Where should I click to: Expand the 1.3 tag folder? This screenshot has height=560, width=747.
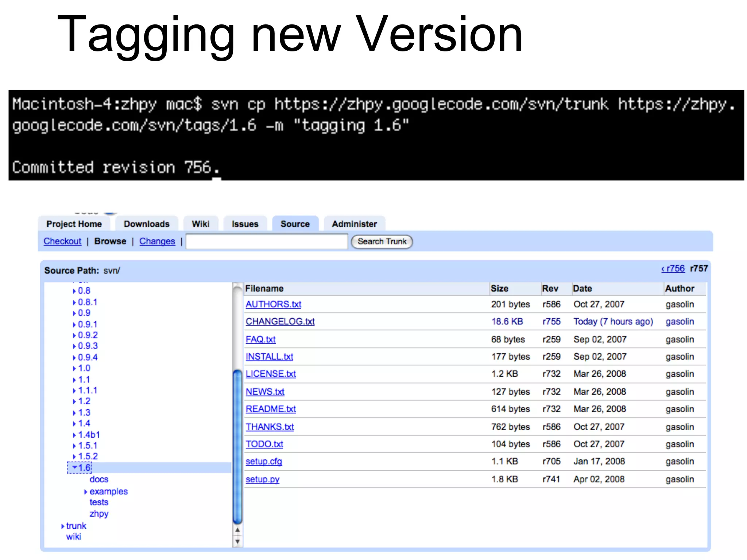[x=74, y=413]
